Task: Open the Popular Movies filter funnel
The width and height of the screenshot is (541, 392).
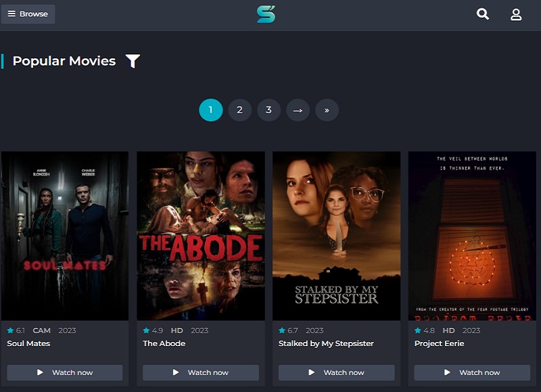Action: pos(133,61)
